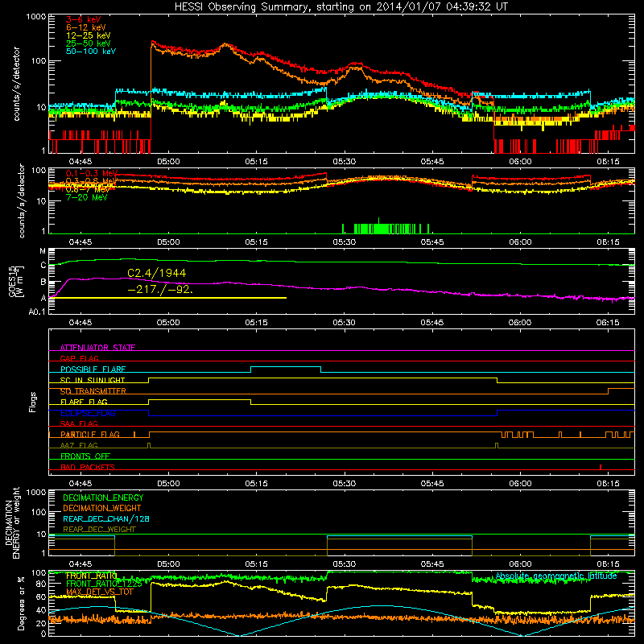Pick the 50-100 keV legend entry
Image resolution: width=644 pixels, height=644 pixels.
coord(91,51)
